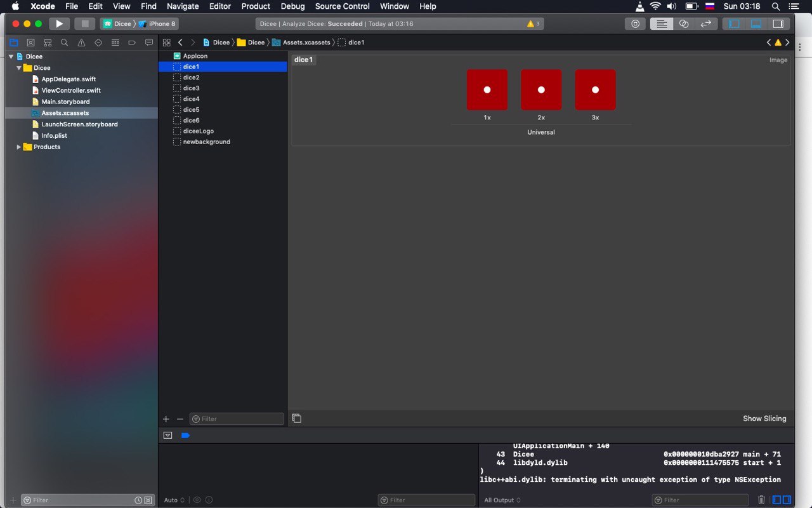
Task: Open Main.storyboard in navigator
Action: 65,102
